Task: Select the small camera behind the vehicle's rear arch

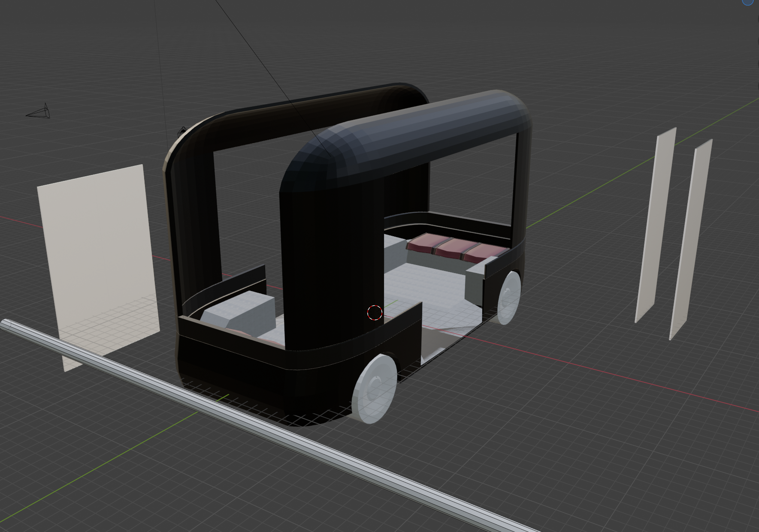Action: coord(182,131)
